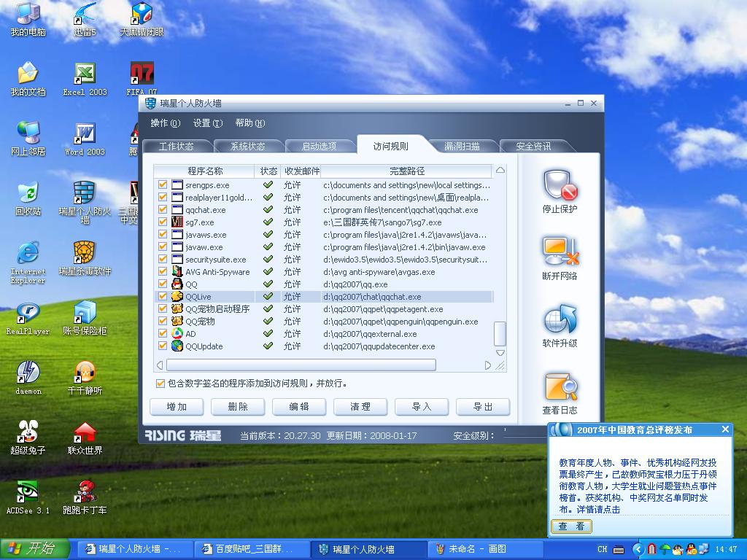Click the Delete (删除) button

[x=238, y=407]
